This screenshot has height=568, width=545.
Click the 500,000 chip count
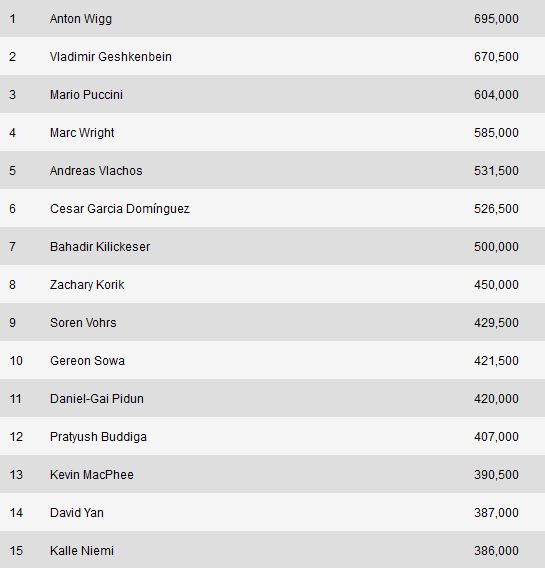496,247
